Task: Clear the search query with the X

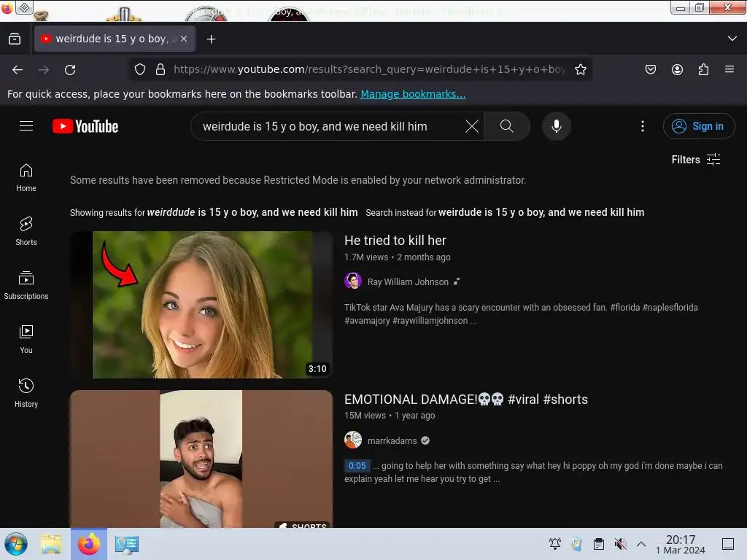Action: (472, 126)
